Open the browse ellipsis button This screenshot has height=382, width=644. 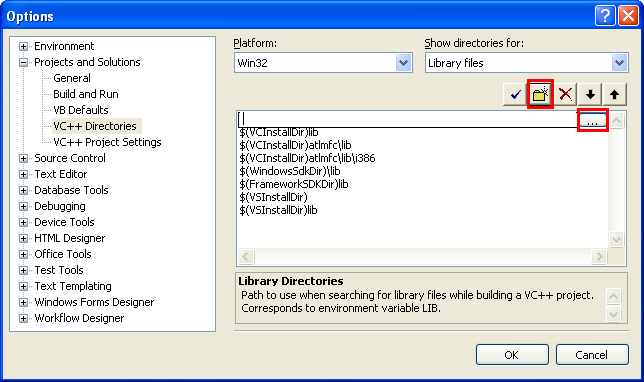pos(592,120)
